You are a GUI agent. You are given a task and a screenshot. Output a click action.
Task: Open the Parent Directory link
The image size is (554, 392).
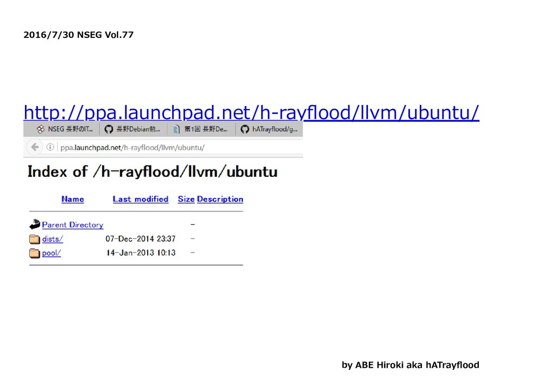(72, 225)
